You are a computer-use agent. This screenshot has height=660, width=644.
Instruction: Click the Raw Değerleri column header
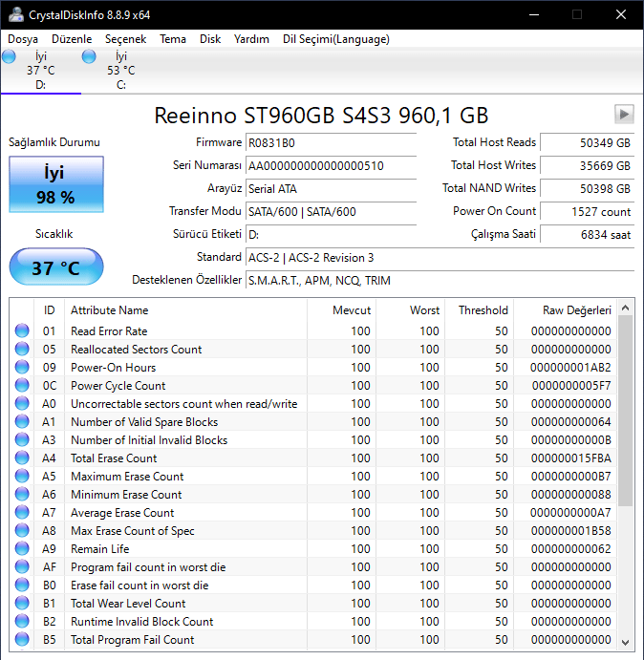click(x=576, y=310)
